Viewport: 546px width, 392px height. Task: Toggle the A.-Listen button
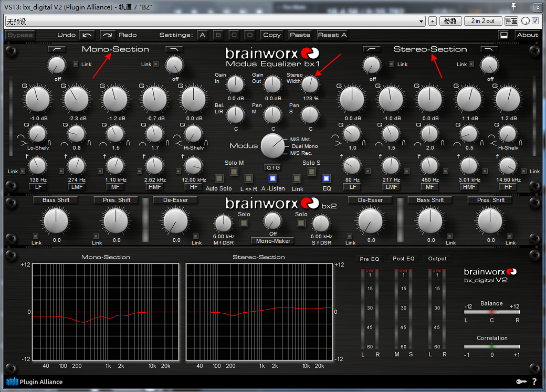(x=273, y=178)
